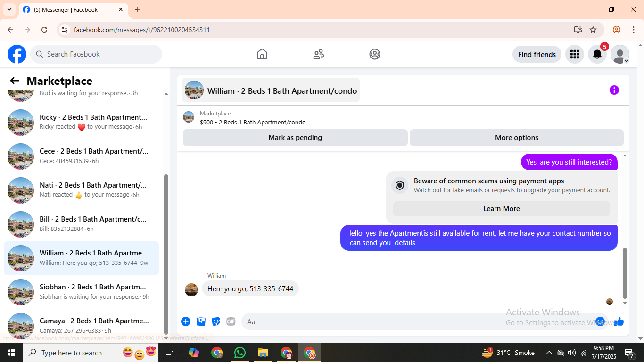Open the Friends icon in top navigation
Viewport: 644px width, 362px height.
(319, 54)
